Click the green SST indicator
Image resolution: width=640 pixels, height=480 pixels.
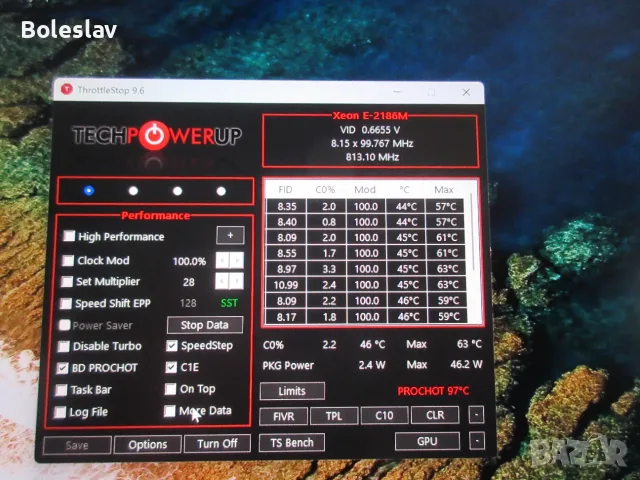(x=229, y=303)
